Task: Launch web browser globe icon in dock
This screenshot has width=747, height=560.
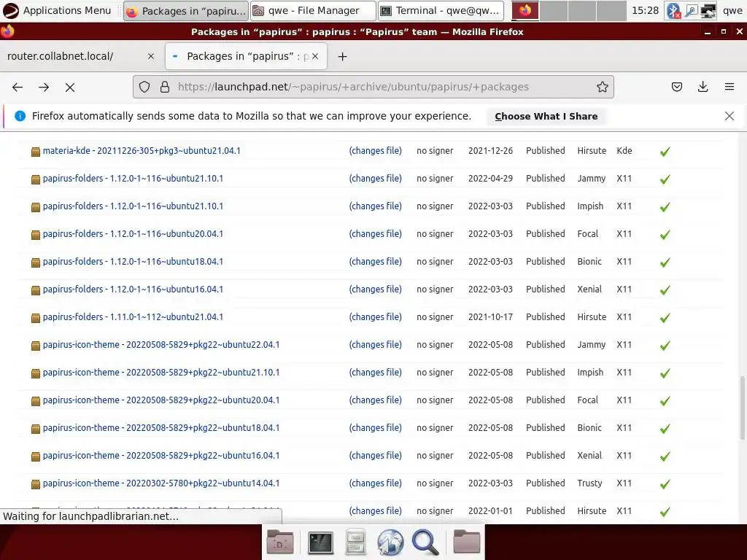Action: 391,542
